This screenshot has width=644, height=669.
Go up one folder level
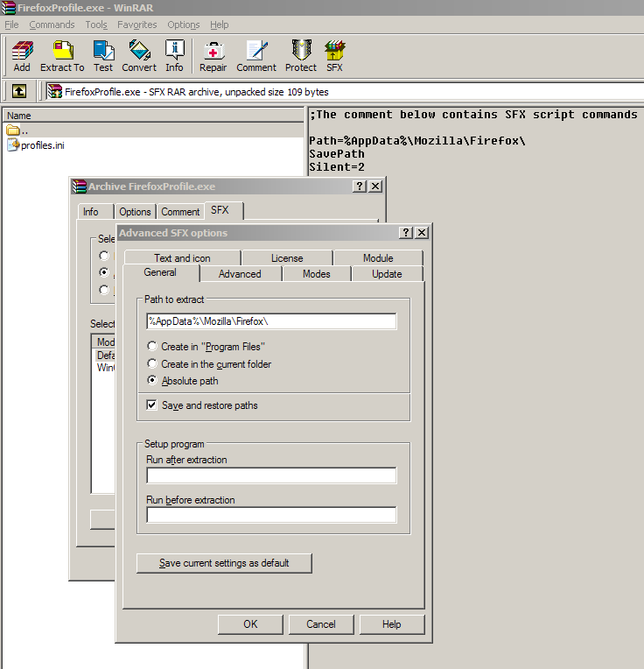click(18, 91)
